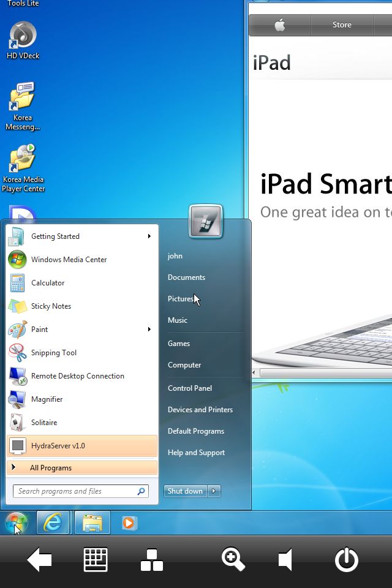This screenshot has height=588, width=392.
Task: Click the Snipping Tool scissors icon
Action: tap(18, 353)
